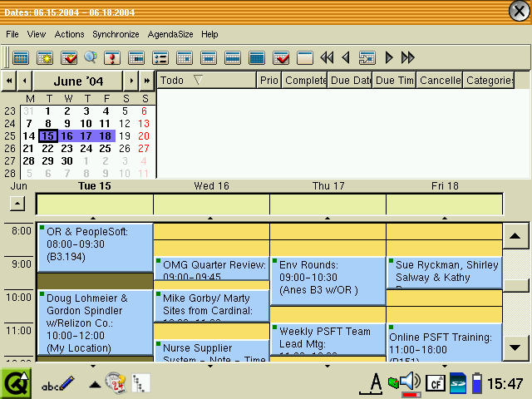Go forward one day with right arrow
532x399 pixels.
tap(389, 57)
